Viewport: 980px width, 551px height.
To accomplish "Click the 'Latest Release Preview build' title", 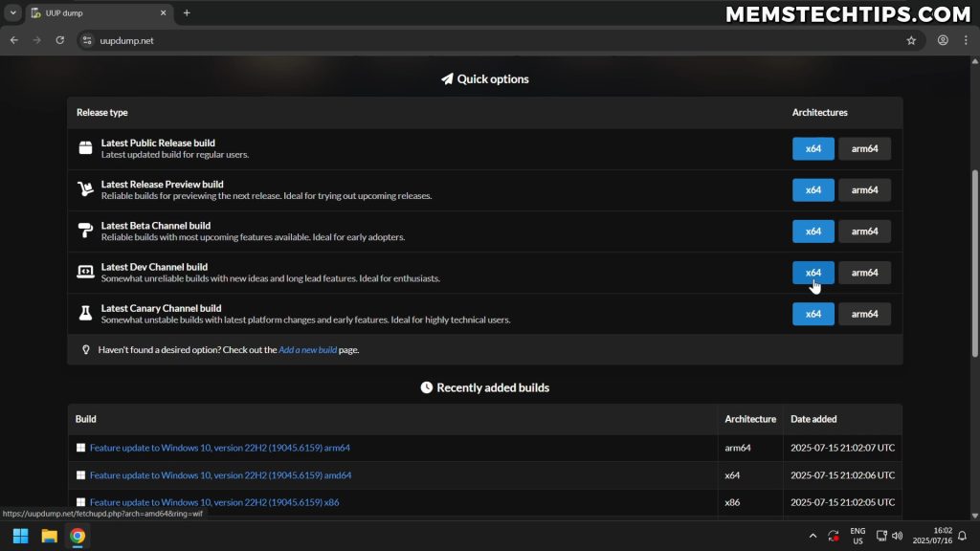I will 163,185.
